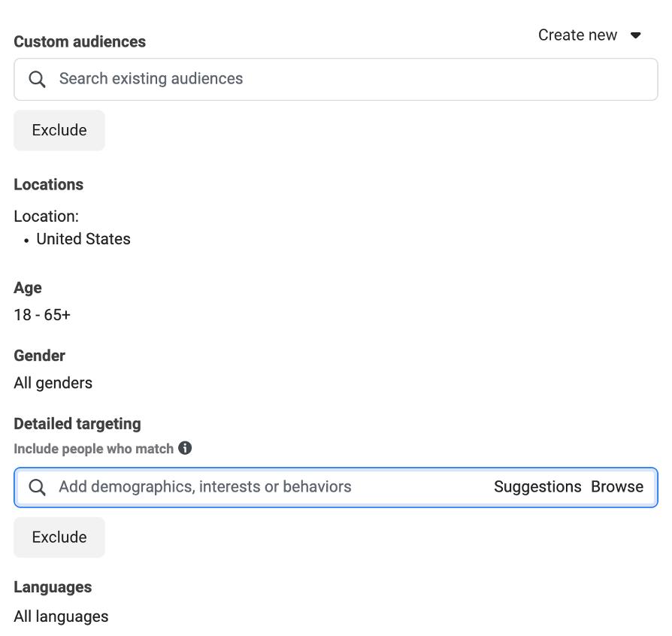The image size is (672, 636).
Task: Click the Detailed targeting heading
Action: click(77, 424)
